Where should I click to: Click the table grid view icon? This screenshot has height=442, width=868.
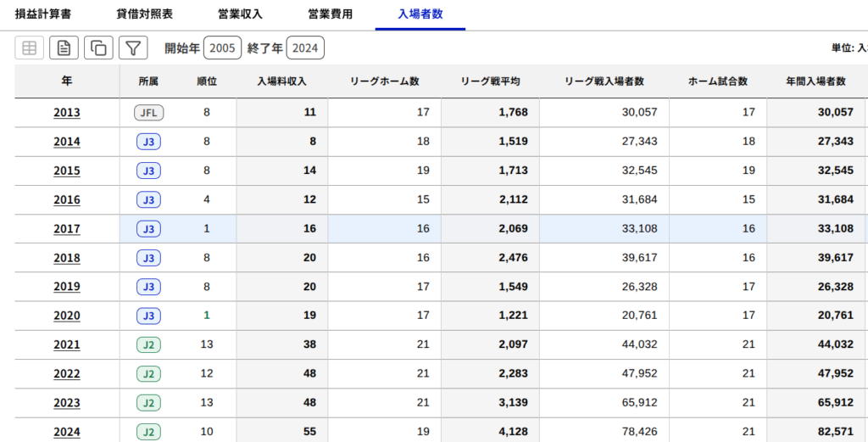click(x=30, y=48)
